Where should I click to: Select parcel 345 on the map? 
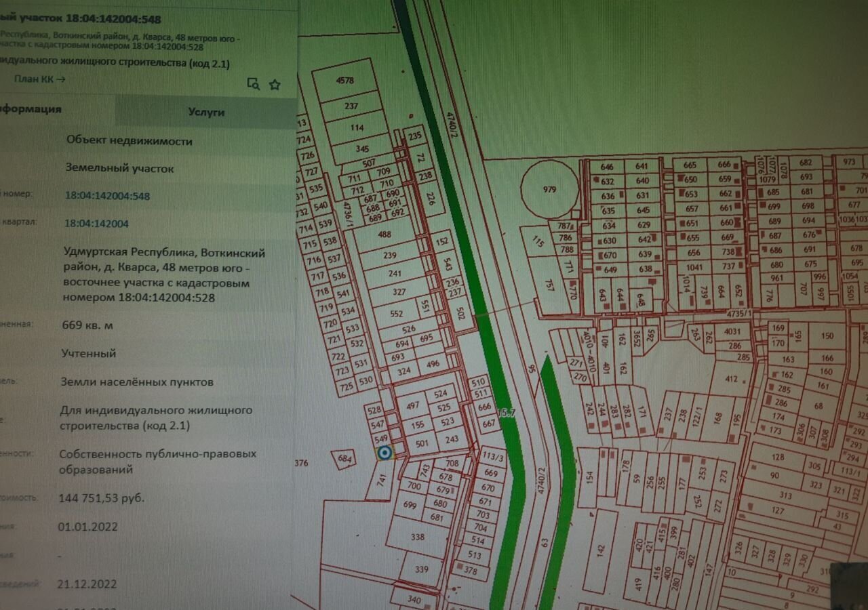click(362, 148)
